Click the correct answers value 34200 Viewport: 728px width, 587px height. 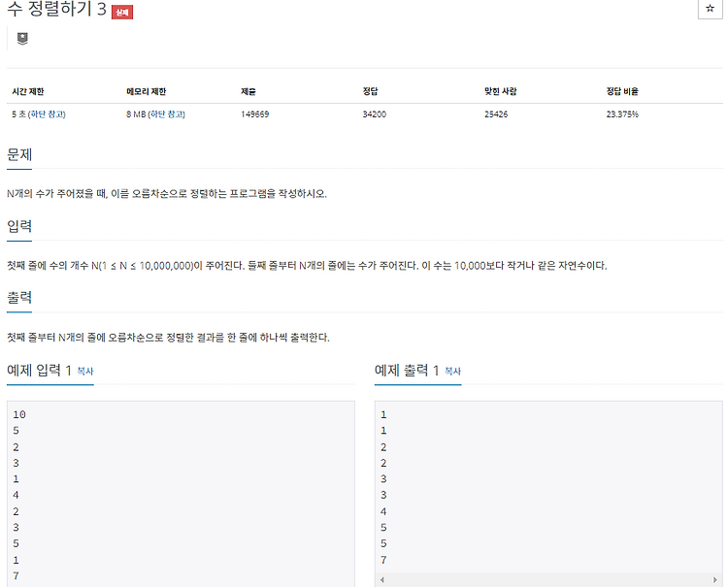click(375, 114)
